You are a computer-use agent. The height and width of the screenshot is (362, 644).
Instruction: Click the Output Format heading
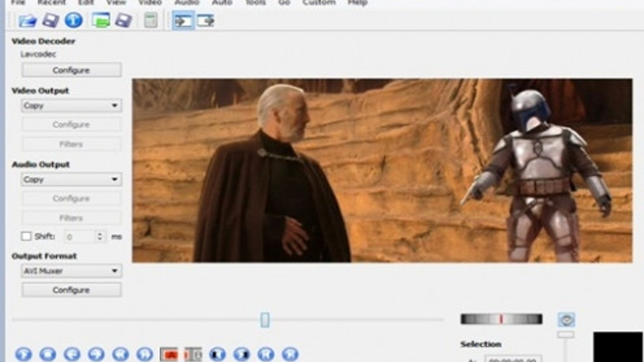point(44,256)
